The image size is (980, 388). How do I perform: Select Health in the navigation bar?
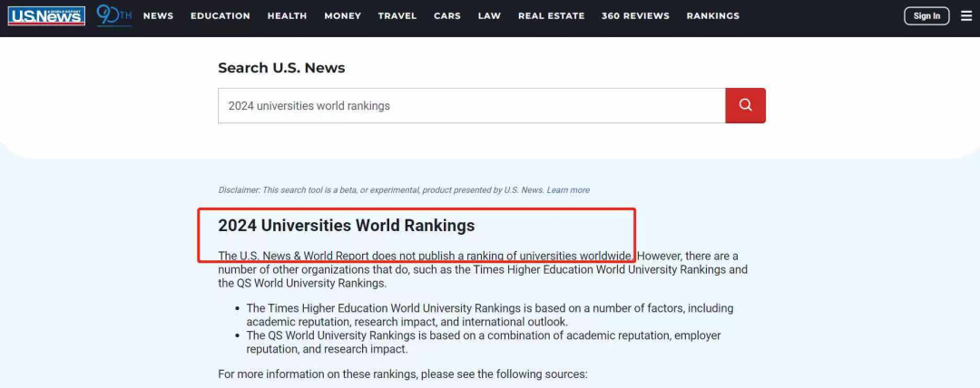point(287,16)
